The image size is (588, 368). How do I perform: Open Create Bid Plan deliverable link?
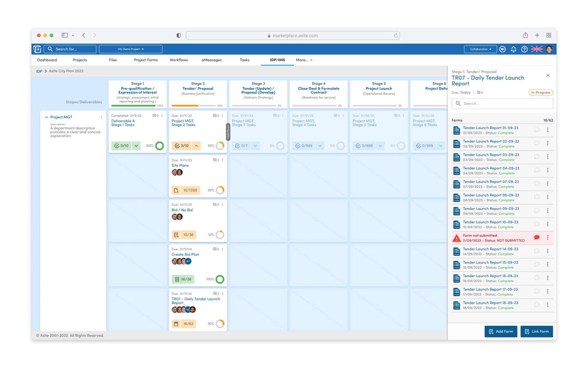[185, 254]
